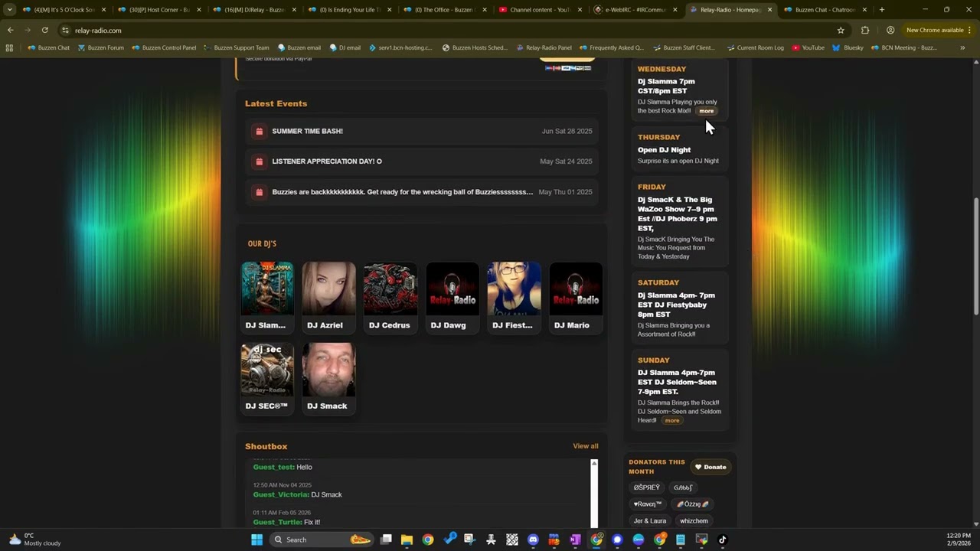Click the whizchem donator tag
Viewport: 980px width, 551px height.
tap(694, 521)
